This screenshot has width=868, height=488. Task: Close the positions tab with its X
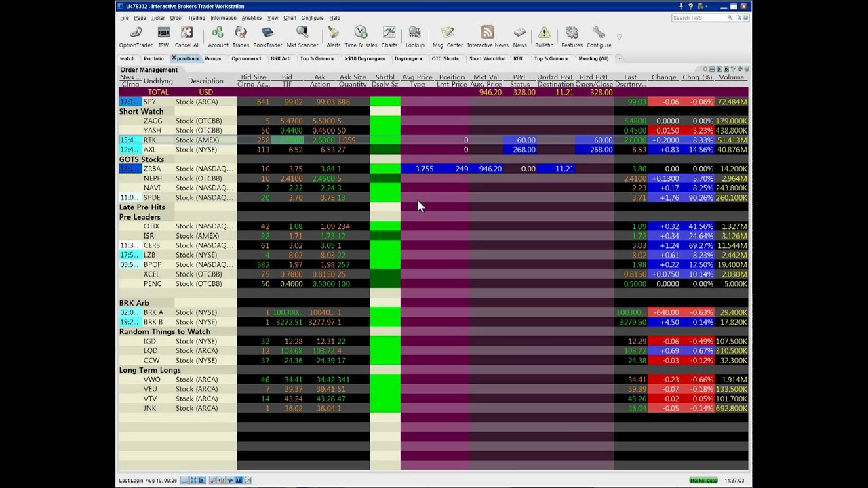[174, 58]
